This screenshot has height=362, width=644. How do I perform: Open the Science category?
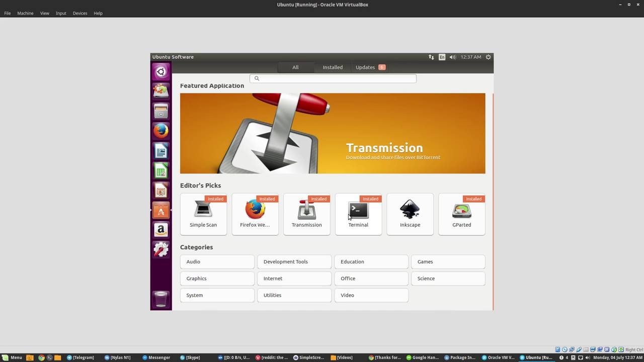[448, 279]
